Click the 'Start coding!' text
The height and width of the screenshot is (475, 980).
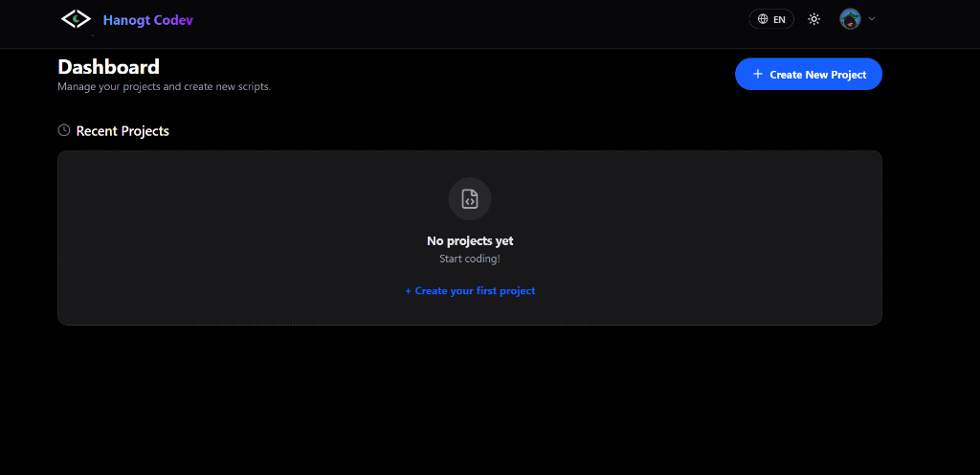(x=469, y=259)
